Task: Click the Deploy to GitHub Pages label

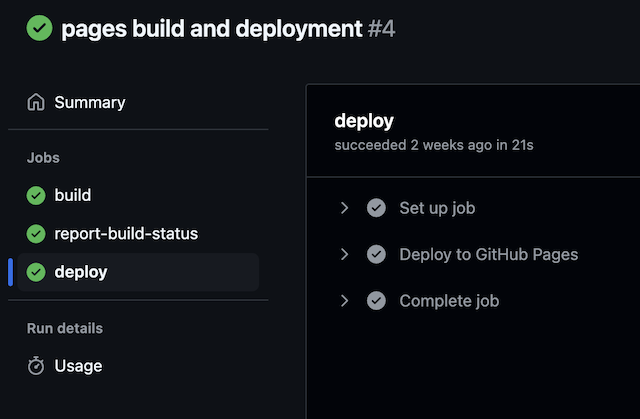Action: [x=489, y=255]
